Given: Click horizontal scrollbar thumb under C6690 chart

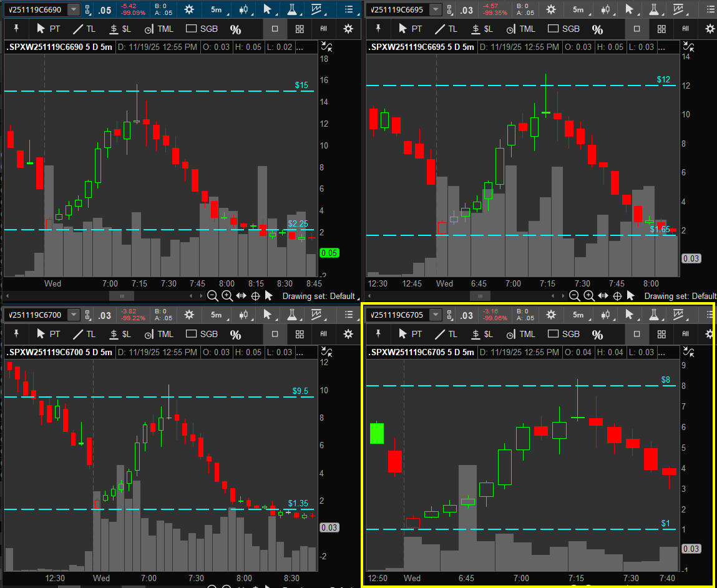Looking at the screenshot, I should tap(122, 296).
